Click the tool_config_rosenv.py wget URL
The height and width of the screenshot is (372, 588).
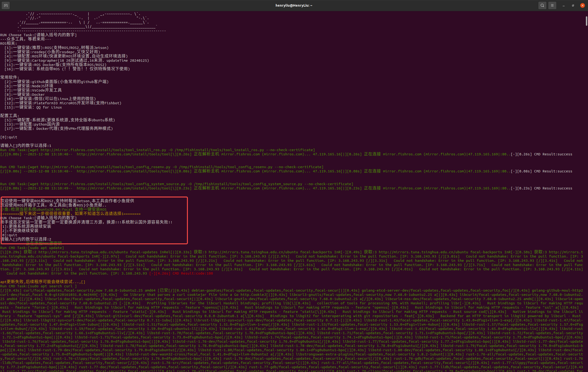[105, 167]
